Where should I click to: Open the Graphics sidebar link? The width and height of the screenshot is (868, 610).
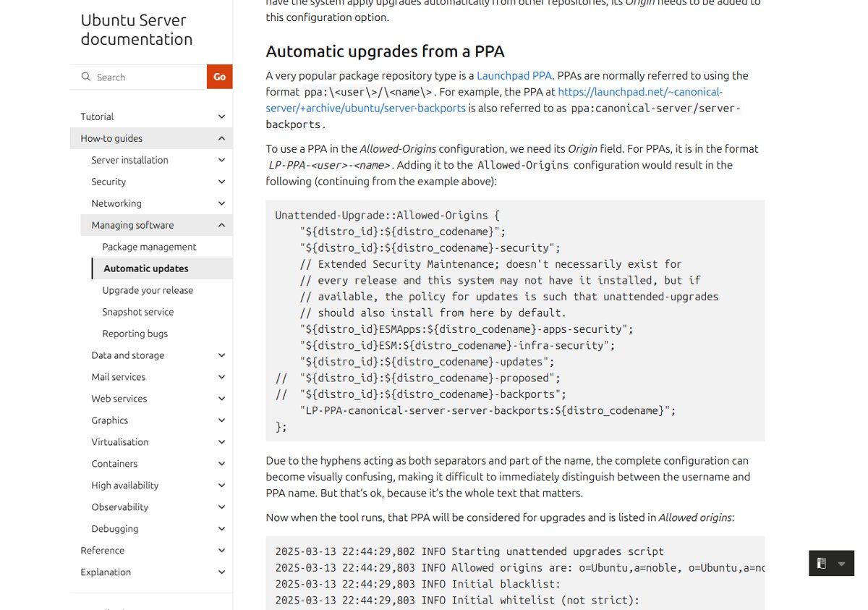109,420
